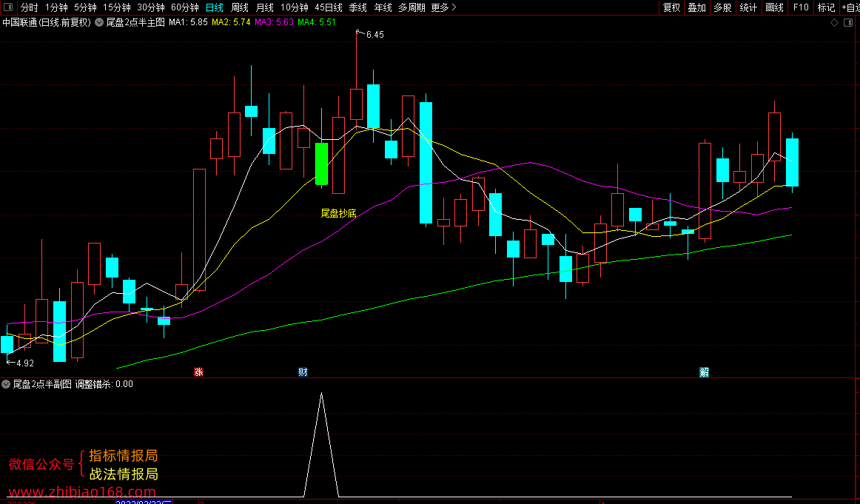Viewport: 860px width, 504px height.
Task: Toggle the sidebar panel icon at top left
Action: click(x=7, y=7)
